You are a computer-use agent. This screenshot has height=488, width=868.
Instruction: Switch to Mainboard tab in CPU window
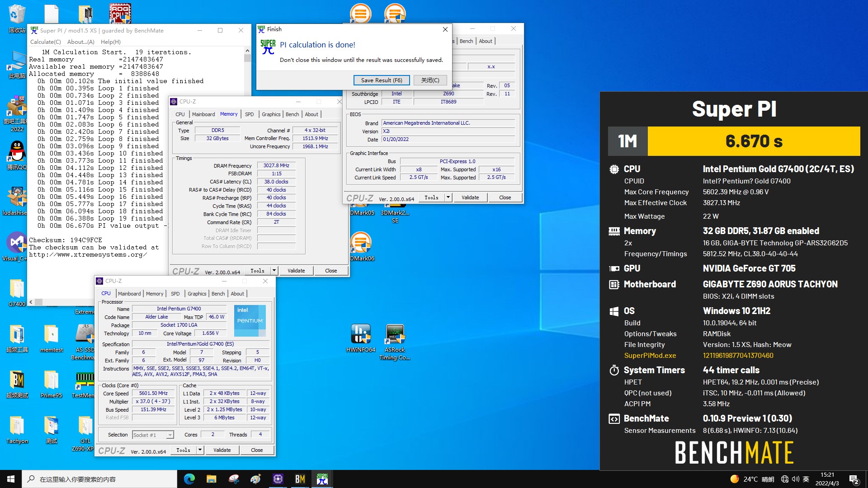(129, 294)
